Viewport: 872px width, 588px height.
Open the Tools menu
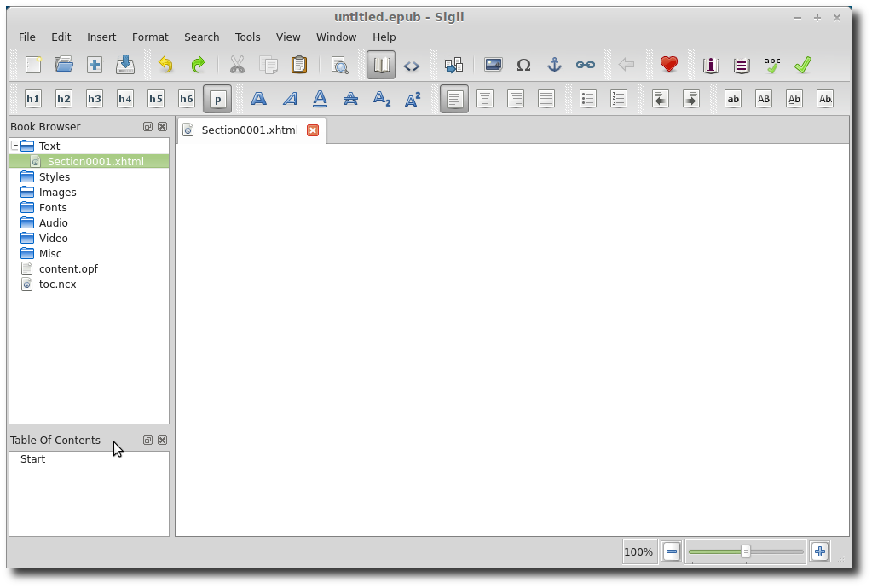pos(247,37)
